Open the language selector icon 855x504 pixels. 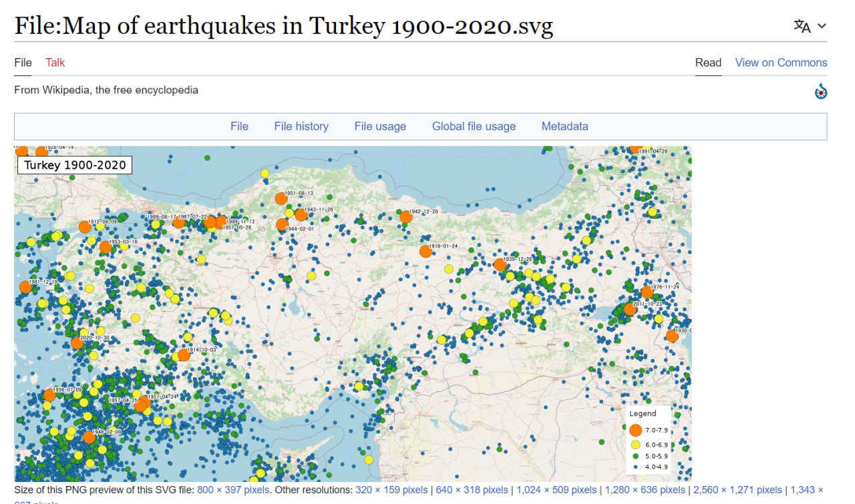point(802,26)
